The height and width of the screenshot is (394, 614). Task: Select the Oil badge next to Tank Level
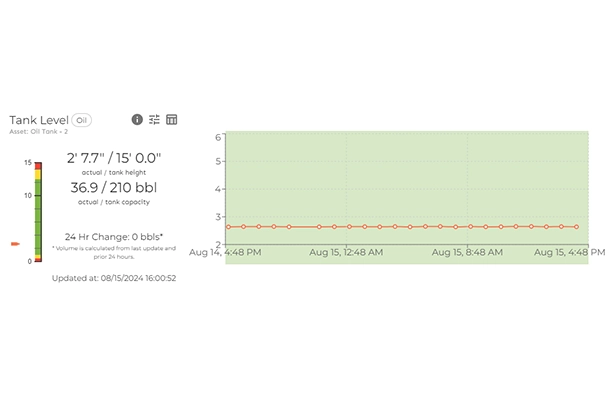click(81, 120)
